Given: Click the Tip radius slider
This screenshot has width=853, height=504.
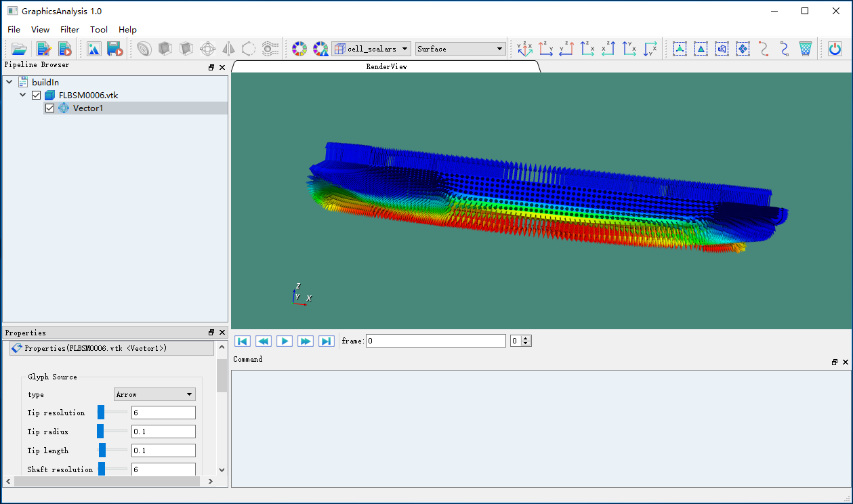Looking at the screenshot, I should [112, 432].
